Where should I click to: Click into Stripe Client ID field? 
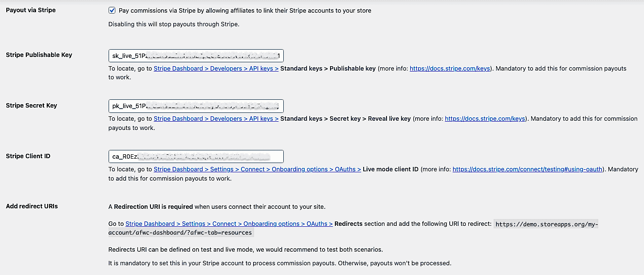[x=196, y=156]
